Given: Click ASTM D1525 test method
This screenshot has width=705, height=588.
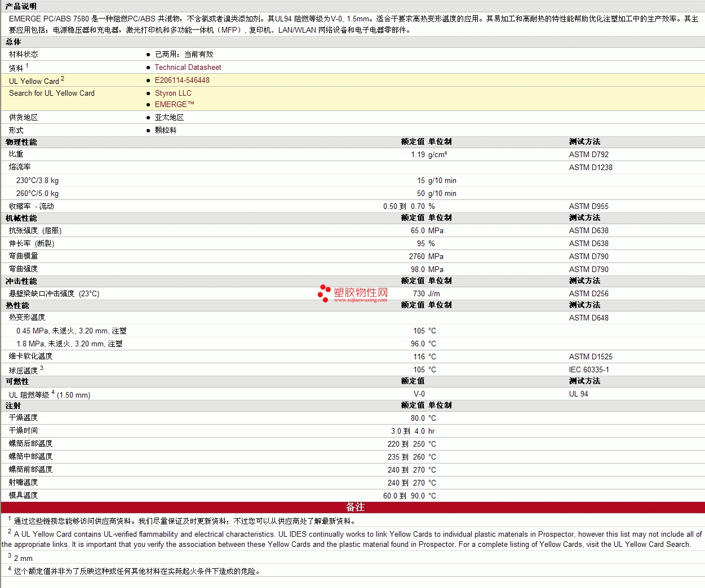Looking at the screenshot, I should tap(591, 357).
